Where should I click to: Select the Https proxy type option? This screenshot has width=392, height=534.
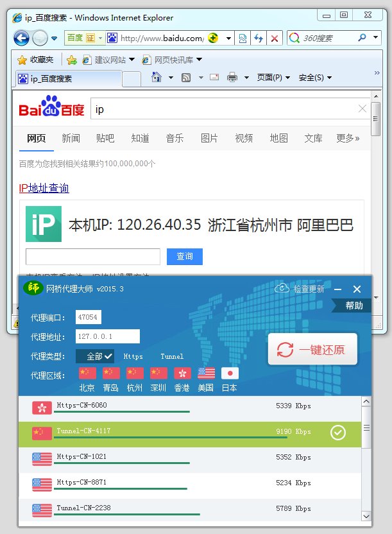click(133, 357)
